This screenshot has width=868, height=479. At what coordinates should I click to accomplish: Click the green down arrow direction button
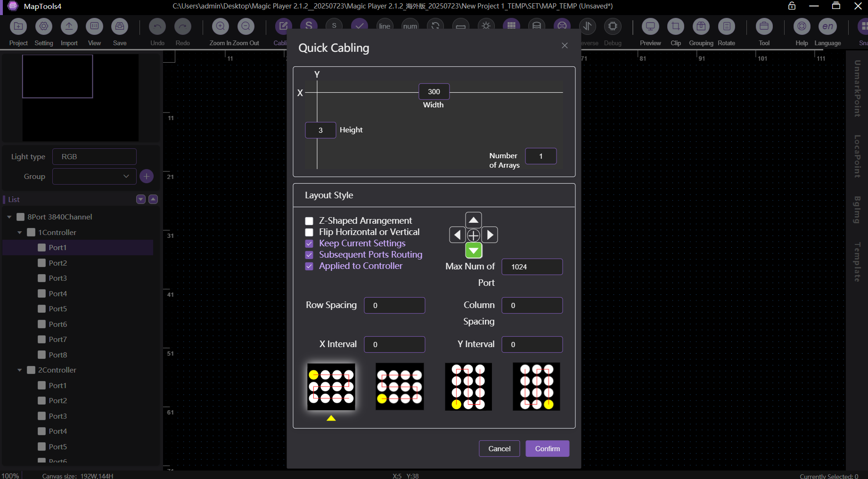tap(474, 251)
